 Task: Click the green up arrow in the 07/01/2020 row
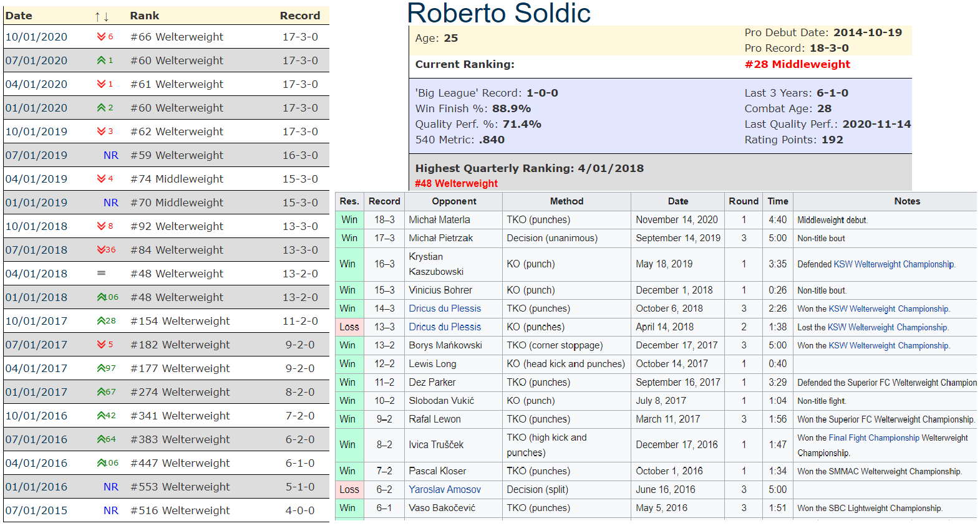click(x=101, y=60)
